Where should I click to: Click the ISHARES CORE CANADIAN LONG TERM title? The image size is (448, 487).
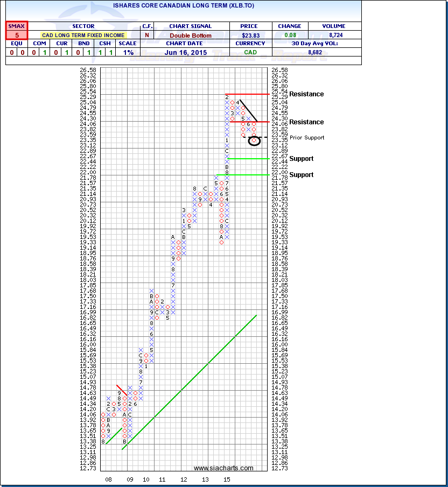pyautogui.click(x=183, y=4)
